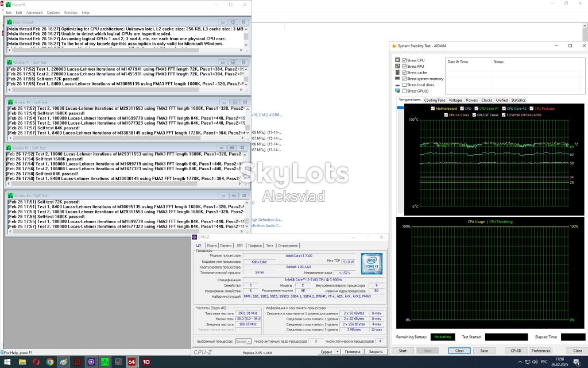Open the Память tab in CPU-Z
588x368 pixels.
point(226,246)
